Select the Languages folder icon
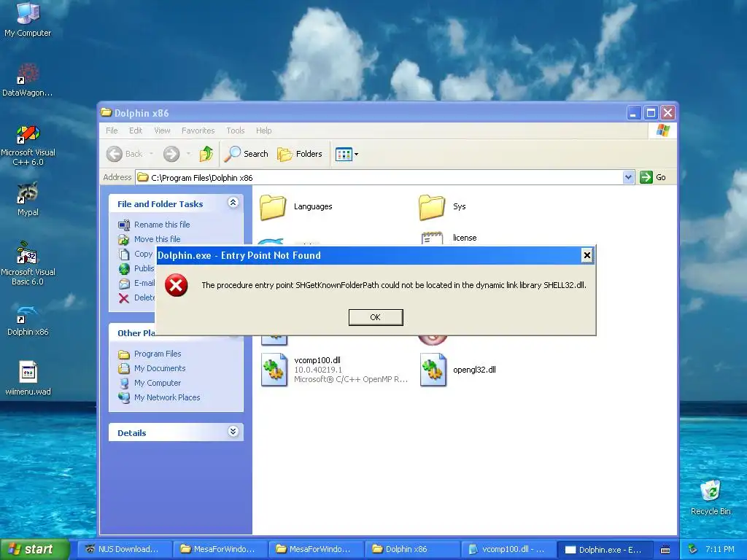 click(x=273, y=207)
